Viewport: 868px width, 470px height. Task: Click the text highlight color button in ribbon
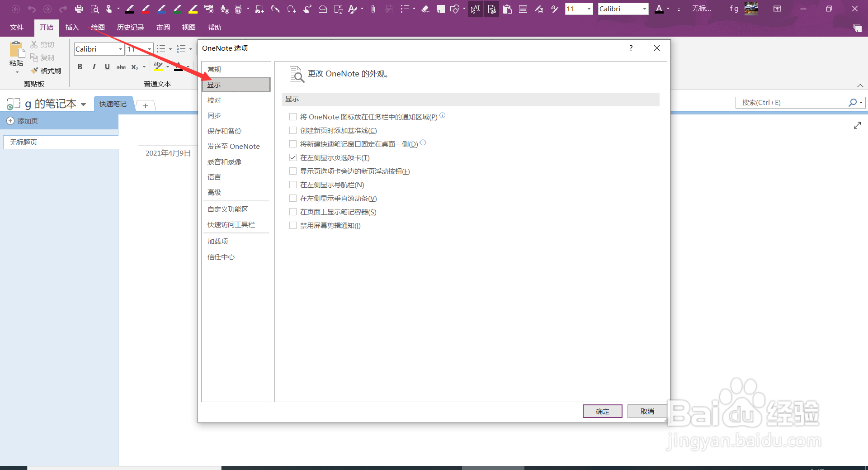click(158, 67)
